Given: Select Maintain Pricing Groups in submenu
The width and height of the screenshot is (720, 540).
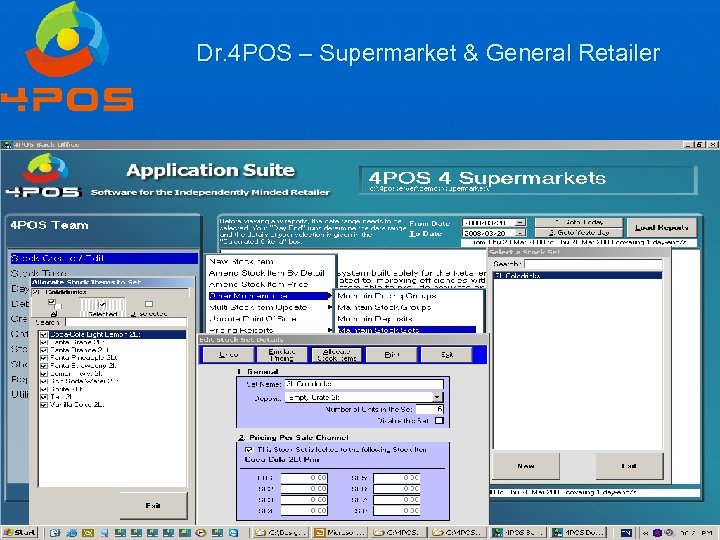Looking at the screenshot, I should point(387,296).
